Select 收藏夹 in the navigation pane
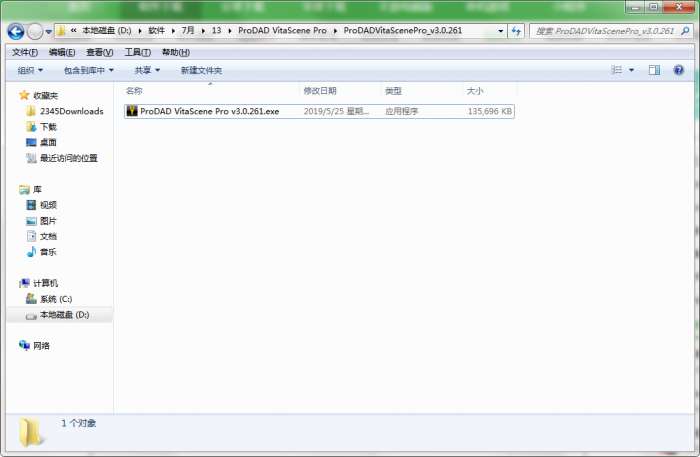The height and width of the screenshot is (457, 700). coord(46,96)
